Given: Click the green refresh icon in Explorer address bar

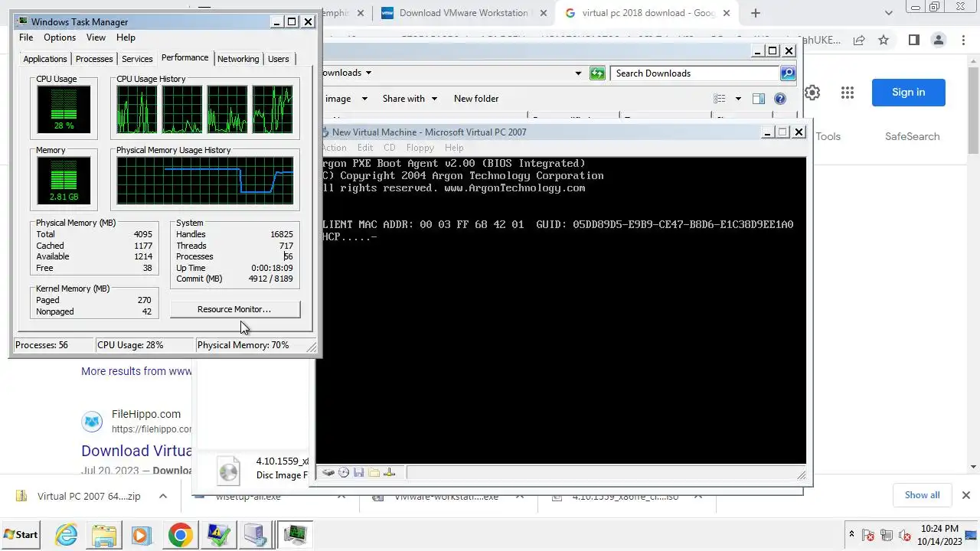Looking at the screenshot, I should click(597, 73).
